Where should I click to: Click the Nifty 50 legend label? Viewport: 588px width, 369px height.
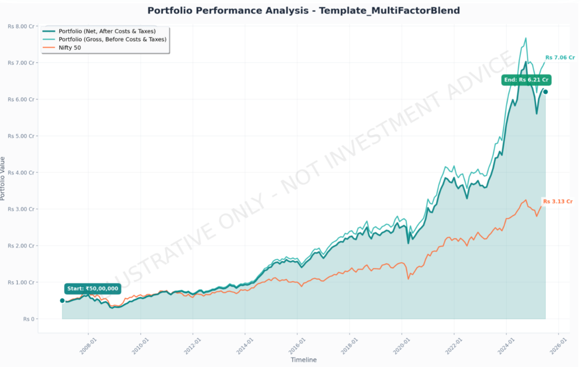point(70,48)
